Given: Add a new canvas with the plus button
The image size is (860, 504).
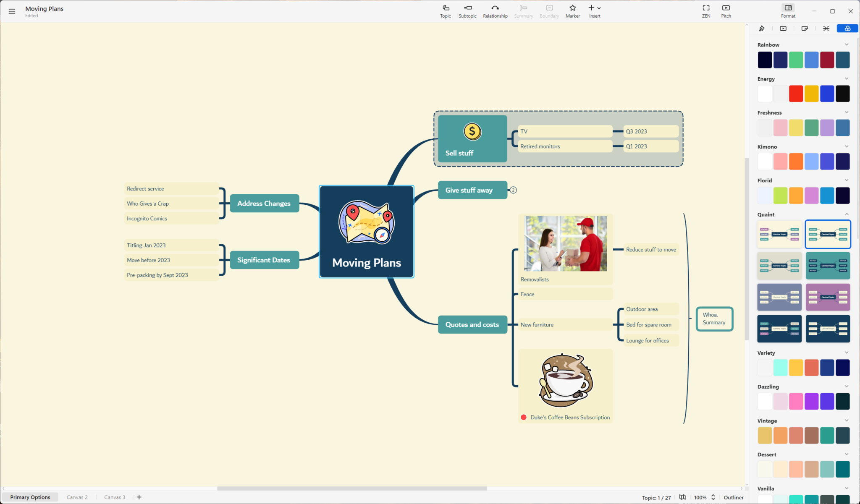Looking at the screenshot, I should [139, 497].
